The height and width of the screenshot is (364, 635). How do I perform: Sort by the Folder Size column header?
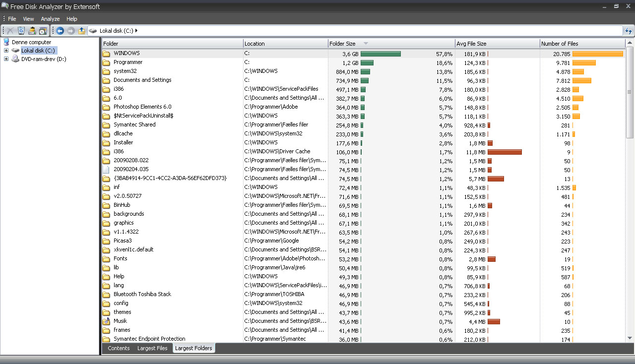(342, 44)
